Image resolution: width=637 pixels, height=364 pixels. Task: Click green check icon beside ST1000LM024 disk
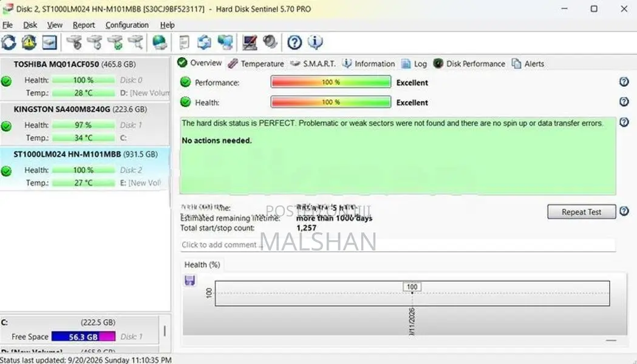[6, 171]
